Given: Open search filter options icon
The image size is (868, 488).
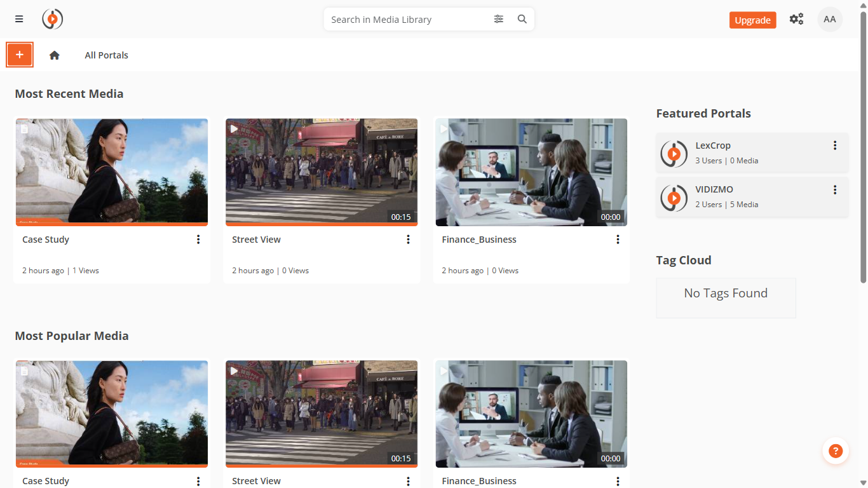Looking at the screenshot, I should tap(499, 19).
